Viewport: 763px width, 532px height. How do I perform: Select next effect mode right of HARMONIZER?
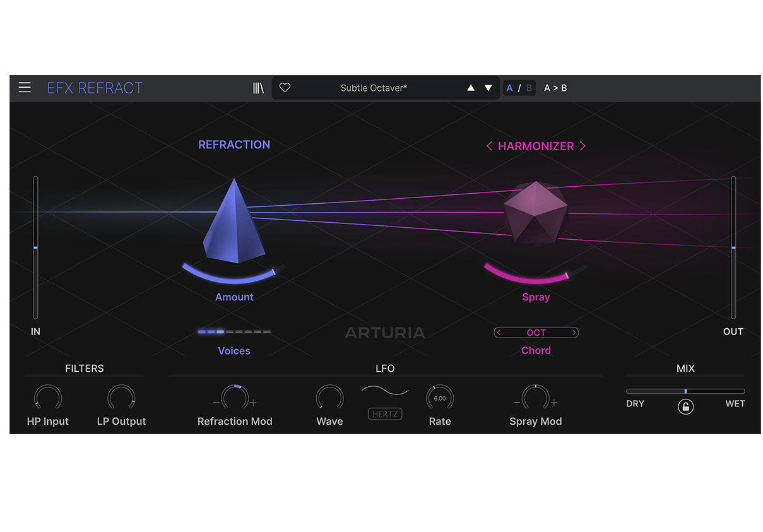click(583, 146)
